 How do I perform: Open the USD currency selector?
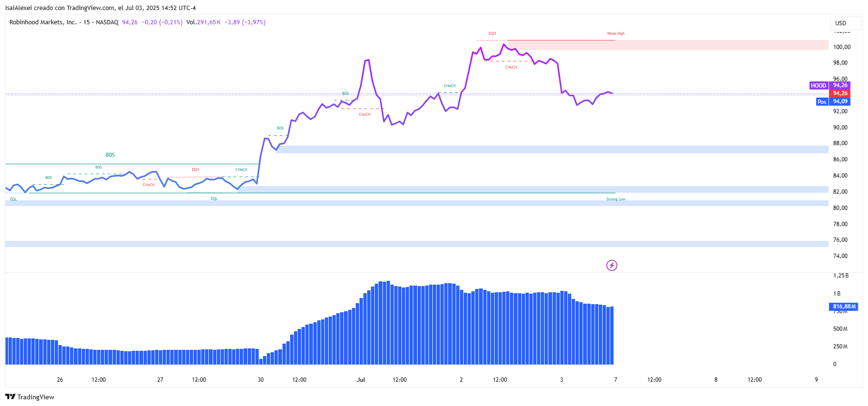(x=845, y=23)
